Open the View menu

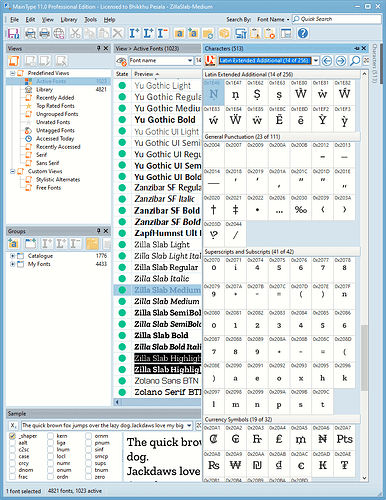(47, 20)
